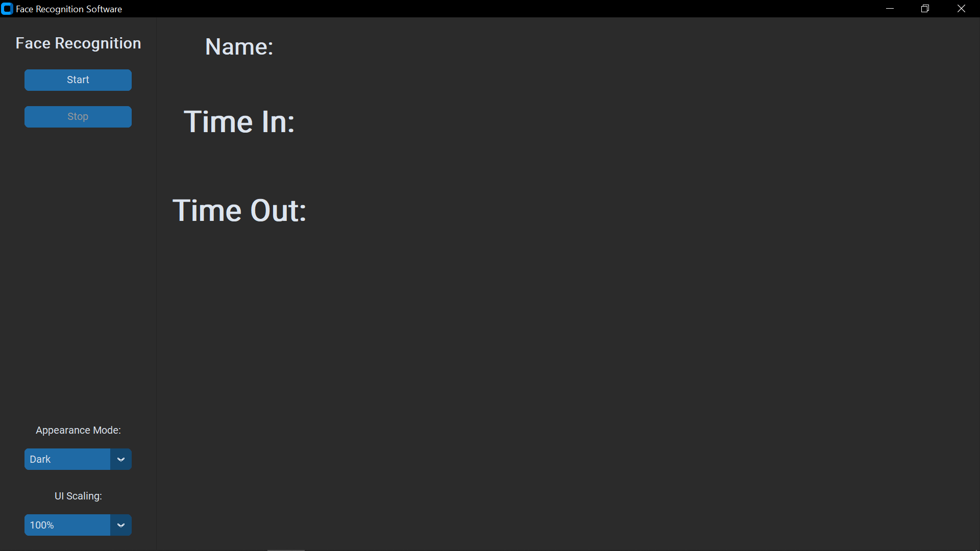Restore down the application window
Viewport: 980px width, 551px height.
click(925, 9)
